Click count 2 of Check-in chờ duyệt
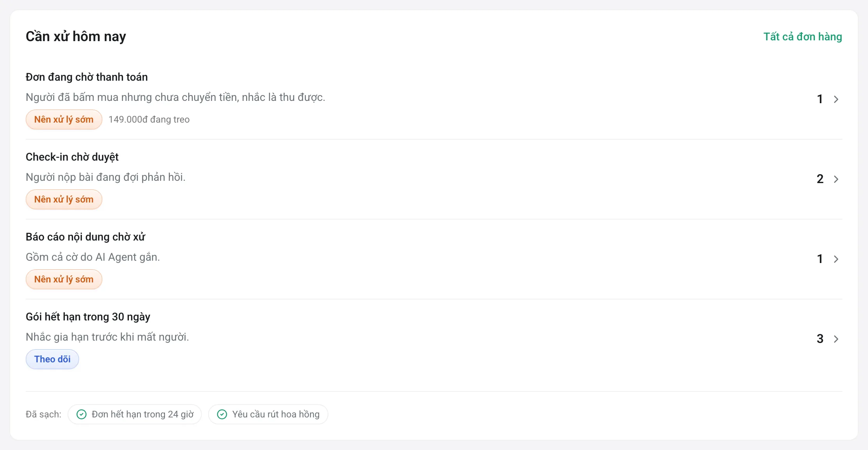Viewport: 868px width, 450px height. (820, 179)
